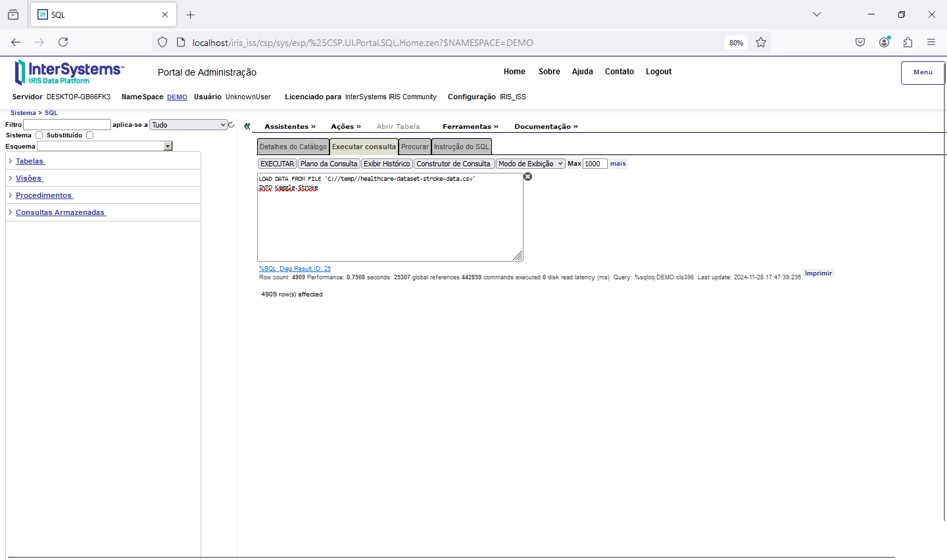Viewport: 947px width, 560px height.
Task: Enable the Sistema checkbox
Action: 39,135
